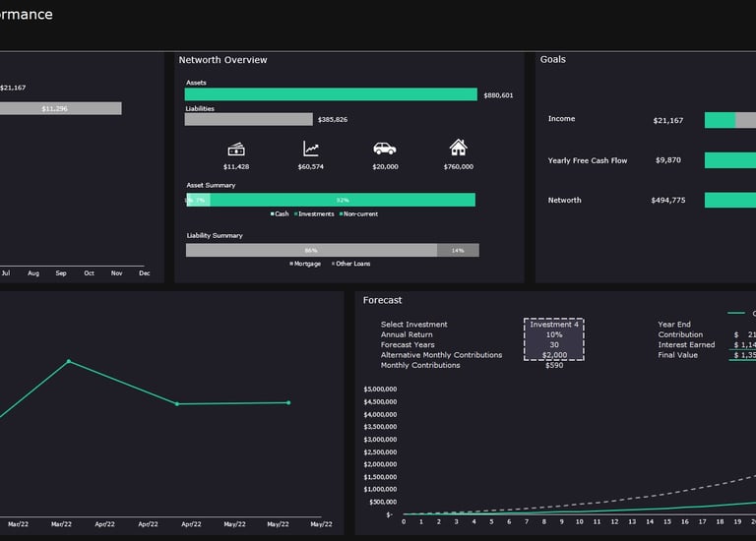Click the Networth goal progress bar
Screen dimensions: 756x541
tap(730, 200)
